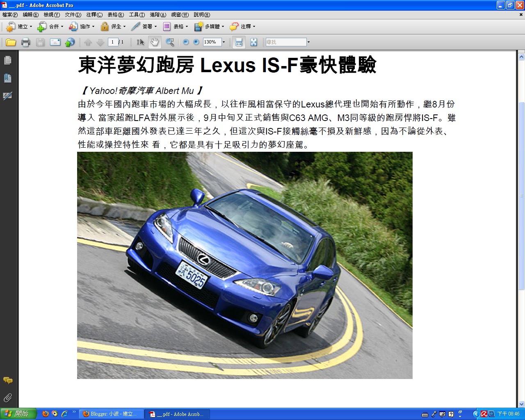Open the Signatures panel in the sidebar
525x420 pixels.
pos(8,96)
